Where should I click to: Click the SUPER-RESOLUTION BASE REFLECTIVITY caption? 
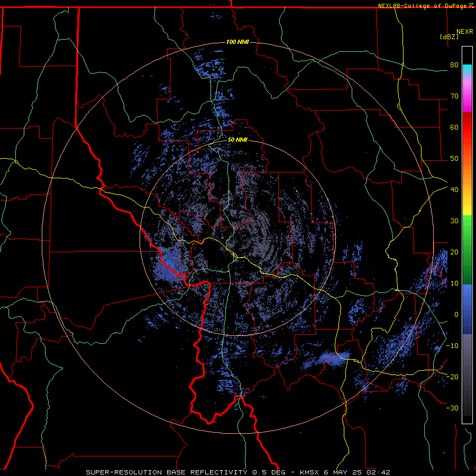point(166,472)
